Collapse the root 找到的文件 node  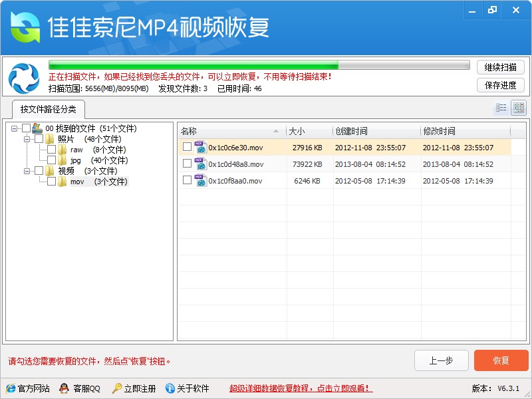pos(15,128)
